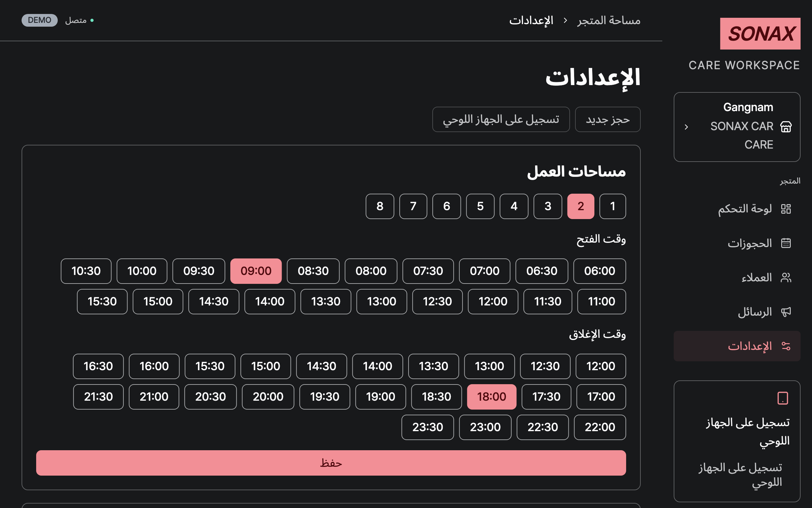Click تسجيل على الجهاز اللوحي card in sidebar
812x508 pixels.
[737, 441]
